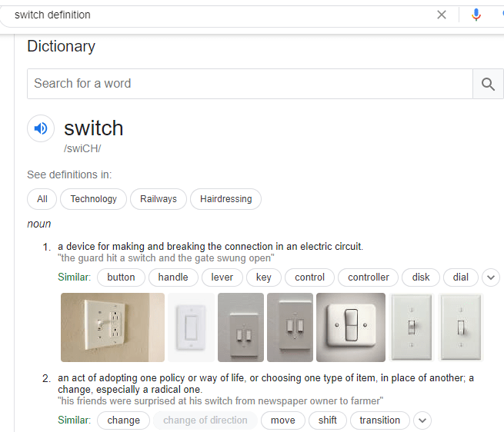Click the dictionary search magnifier icon
Screen dimensions: 504x432
click(x=488, y=84)
